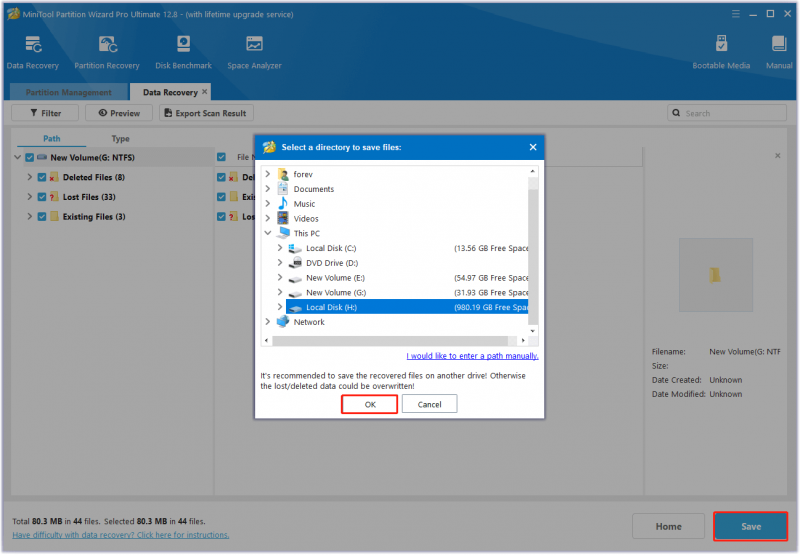This screenshot has height=555, width=800.
Task: Select the Network node icon
Action: (283, 322)
